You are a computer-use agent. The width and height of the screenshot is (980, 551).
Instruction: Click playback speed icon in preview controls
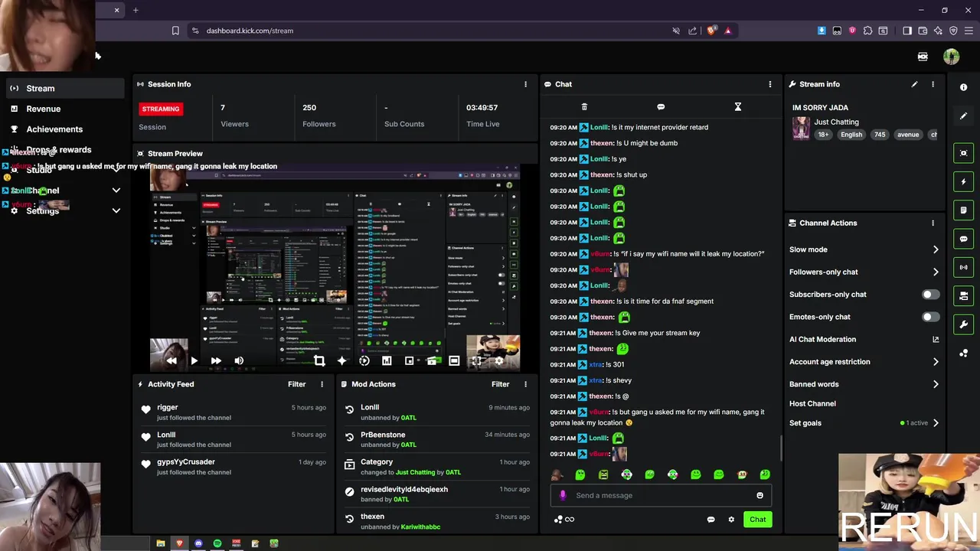coord(364,360)
